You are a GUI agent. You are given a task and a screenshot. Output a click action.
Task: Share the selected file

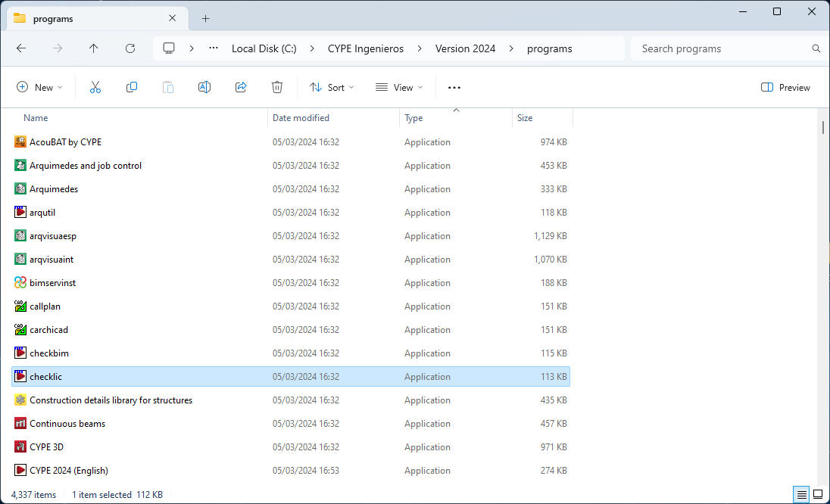point(241,87)
